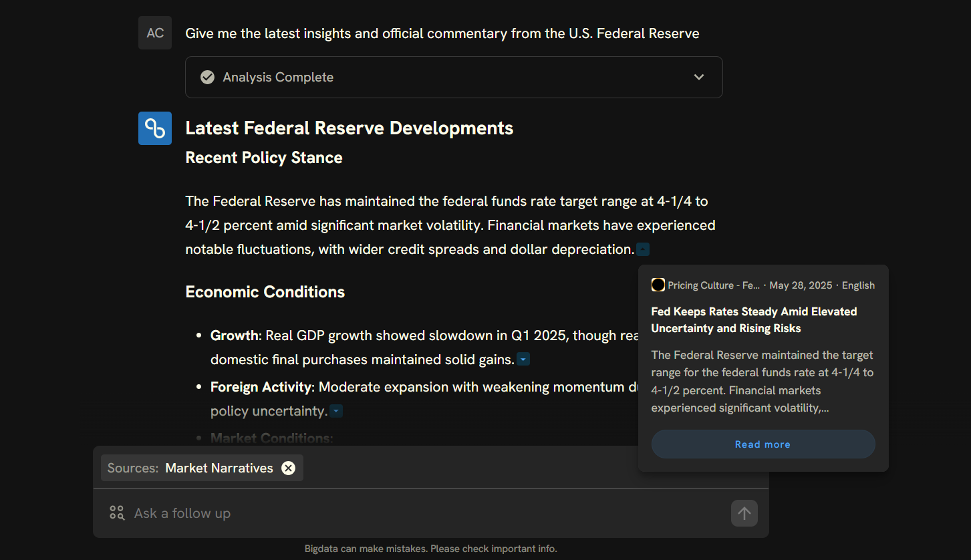Viewport: 971px width, 560px height.
Task: Click the Market Conditions bullet label
Action: point(271,438)
